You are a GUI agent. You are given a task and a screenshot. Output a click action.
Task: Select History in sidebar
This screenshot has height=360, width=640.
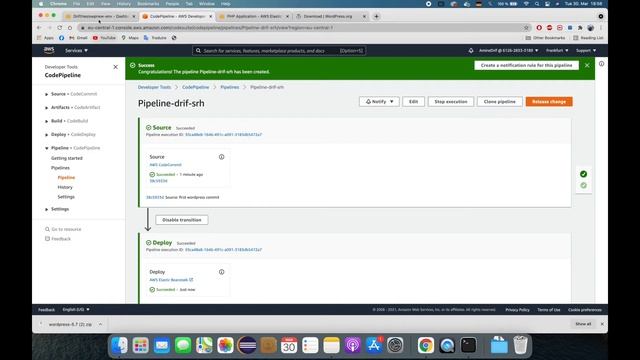tap(65, 187)
